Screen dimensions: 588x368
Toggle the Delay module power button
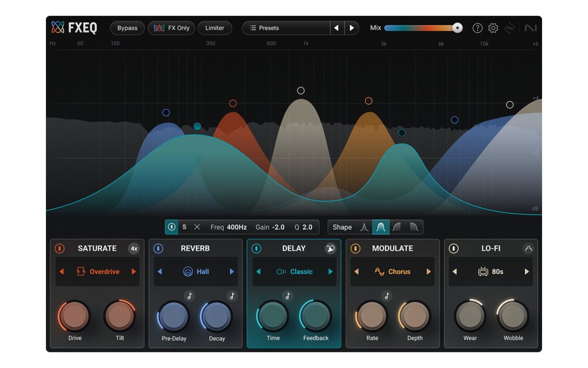pos(256,248)
